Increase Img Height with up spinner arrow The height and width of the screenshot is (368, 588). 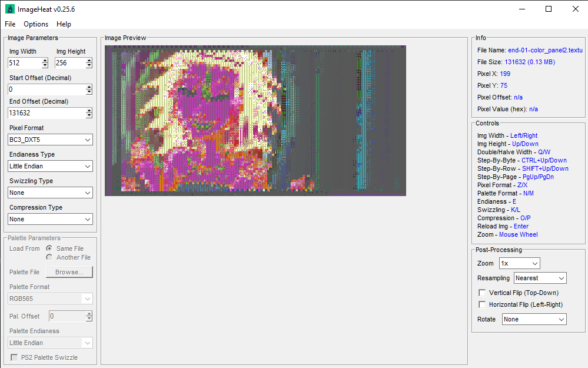89,61
